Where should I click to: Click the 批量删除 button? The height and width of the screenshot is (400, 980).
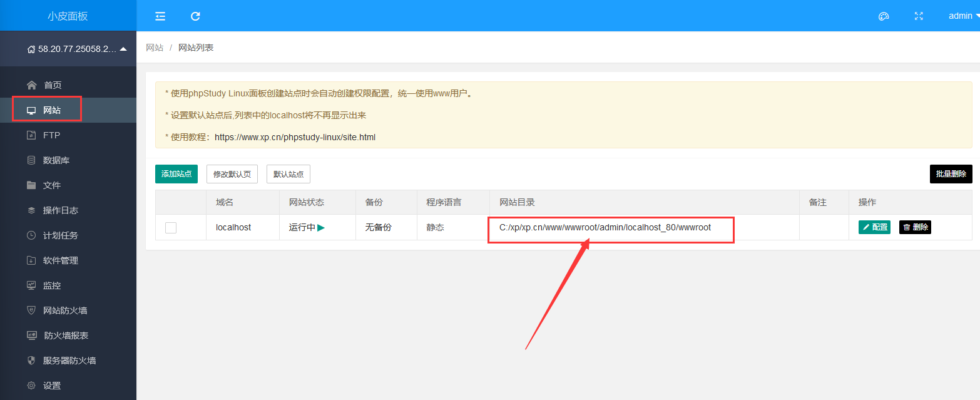pyautogui.click(x=951, y=174)
